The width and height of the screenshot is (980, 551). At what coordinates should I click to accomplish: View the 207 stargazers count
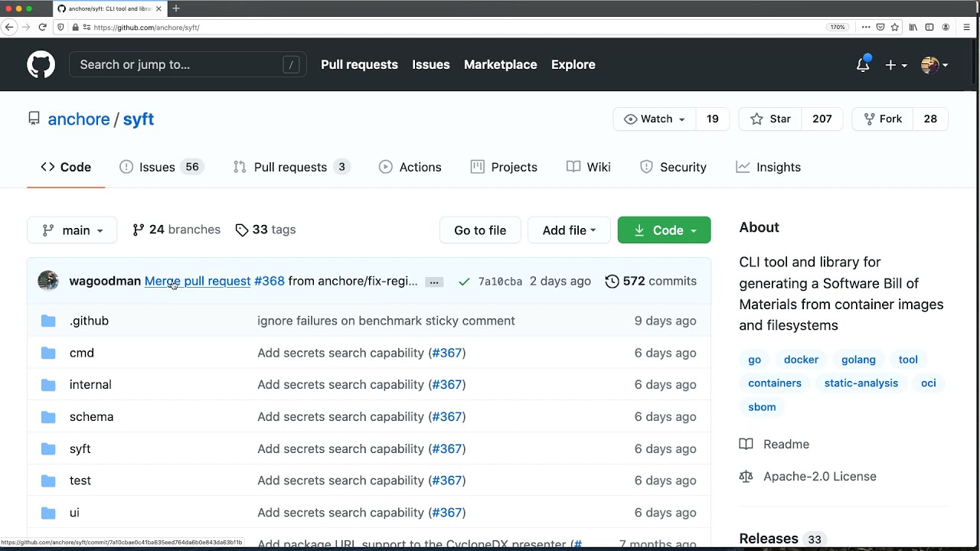pos(822,119)
